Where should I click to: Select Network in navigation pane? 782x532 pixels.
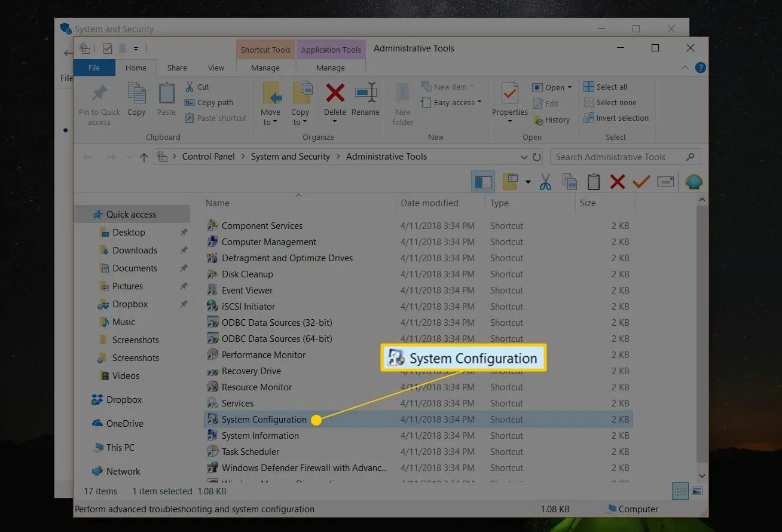click(123, 471)
